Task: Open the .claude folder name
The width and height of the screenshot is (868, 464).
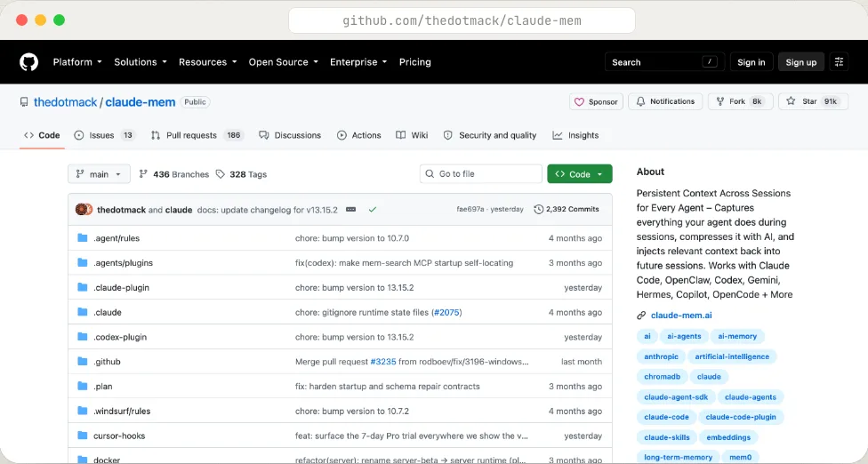Action: tap(108, 313)
